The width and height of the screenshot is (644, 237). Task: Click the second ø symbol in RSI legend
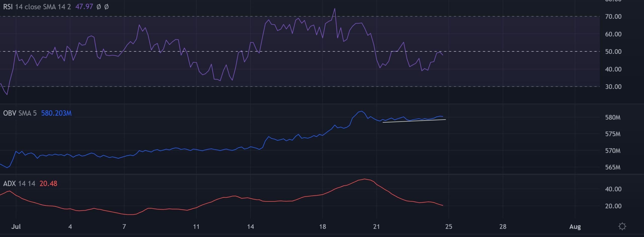point(106,7)
